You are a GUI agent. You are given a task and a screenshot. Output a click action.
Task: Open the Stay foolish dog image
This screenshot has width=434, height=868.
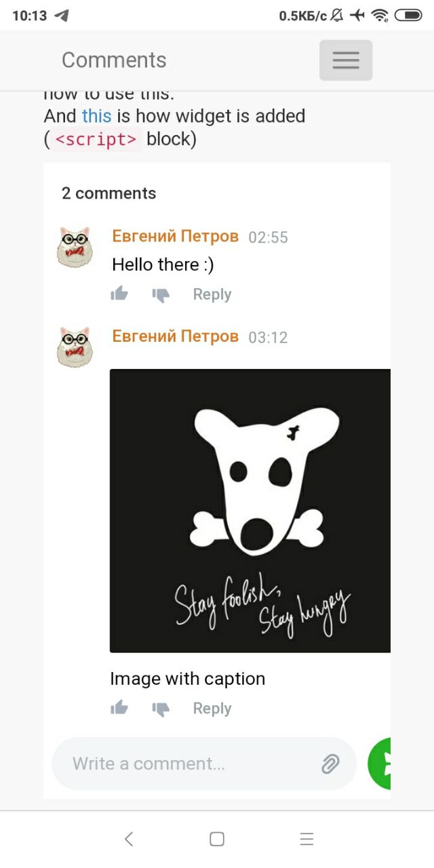[250, 511]
